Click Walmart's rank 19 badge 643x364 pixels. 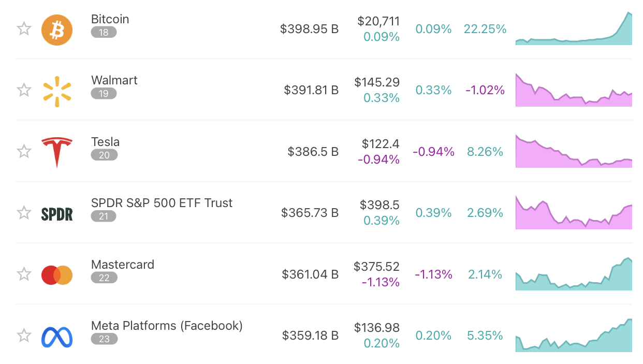104,94
